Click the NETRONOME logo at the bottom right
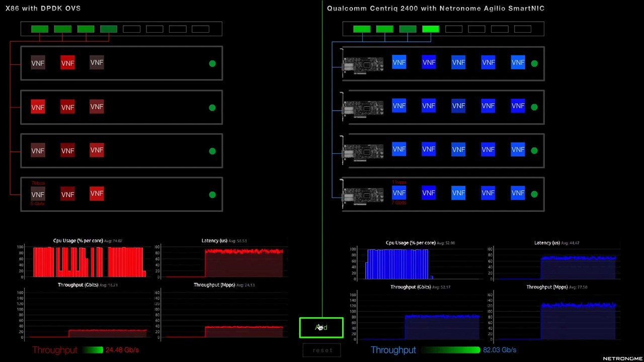 point(622,358)
